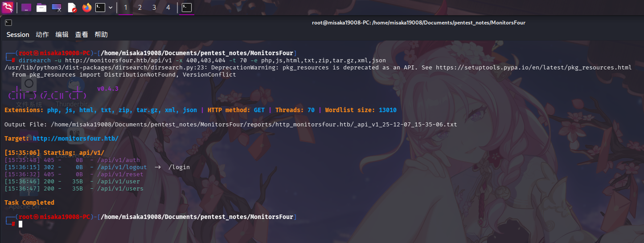Launch the text editor panel icon
This screenshot has width=644, height=243.
point(72,8)
